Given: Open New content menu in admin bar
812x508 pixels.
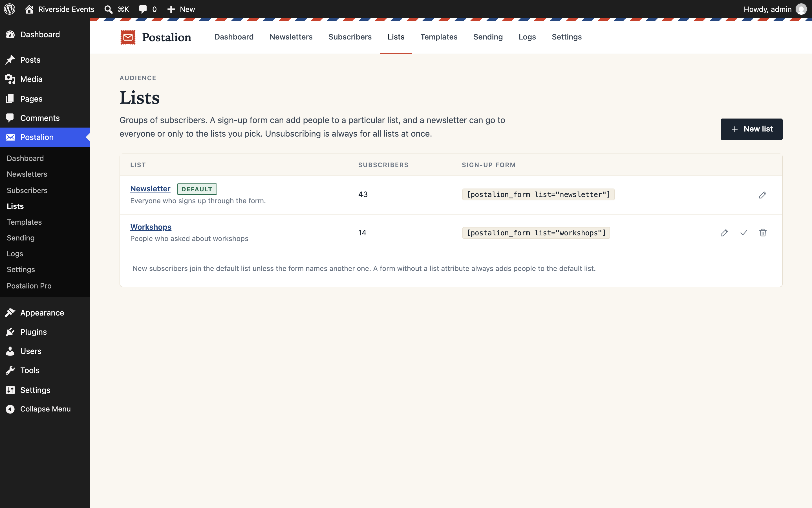Looking at the screenshot, I should pyautogui.click(x=181, y=9).
